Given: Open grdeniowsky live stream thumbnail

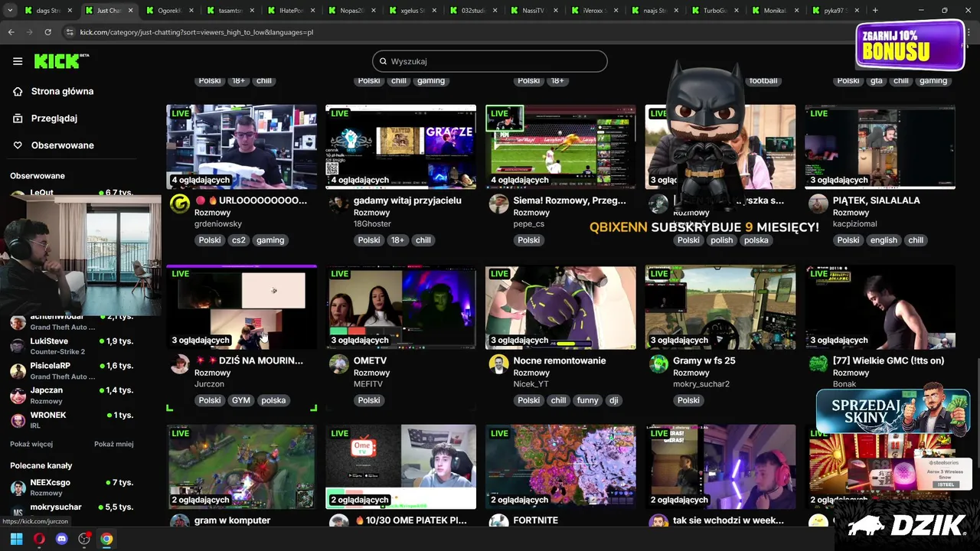Looking at the screenshot, I should (241, 147).
